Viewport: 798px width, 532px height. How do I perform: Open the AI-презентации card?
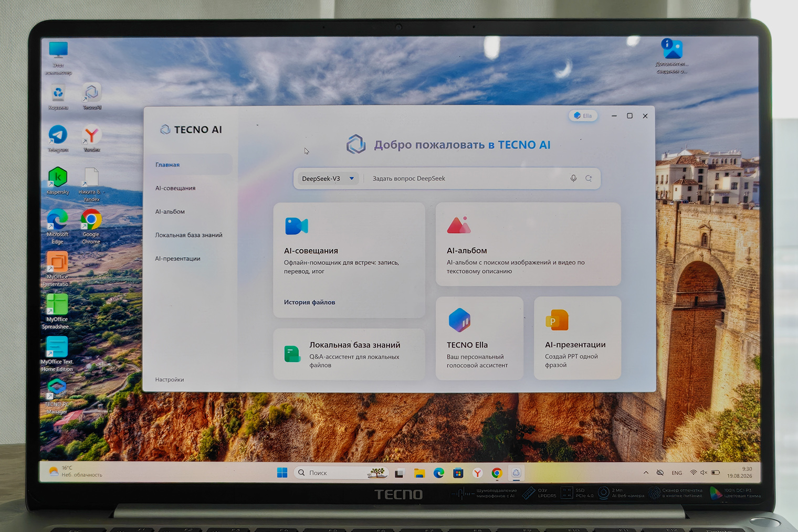pyautogui.click(x=577, y=338)
